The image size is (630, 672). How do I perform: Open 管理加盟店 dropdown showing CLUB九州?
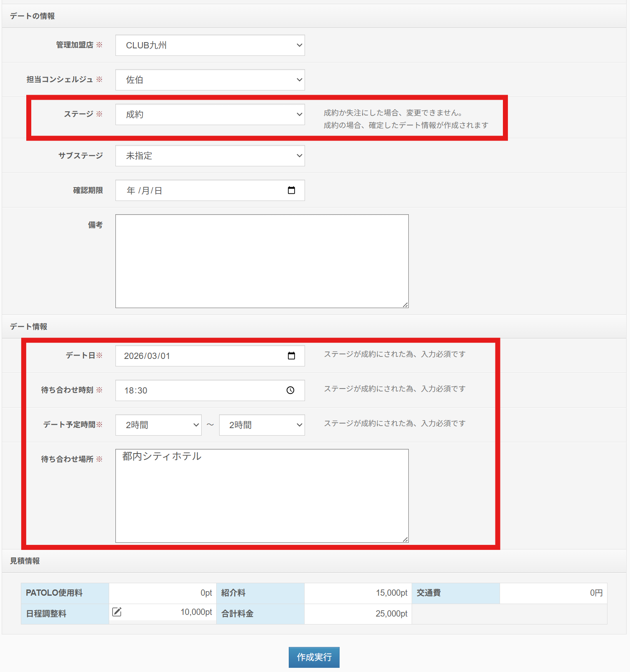click(210, 45)
